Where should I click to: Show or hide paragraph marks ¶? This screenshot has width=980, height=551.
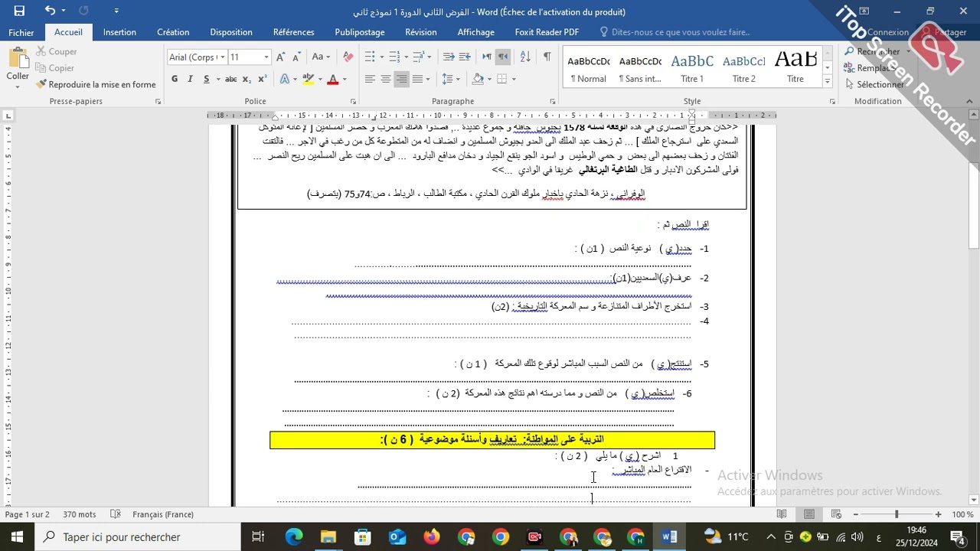547,57
